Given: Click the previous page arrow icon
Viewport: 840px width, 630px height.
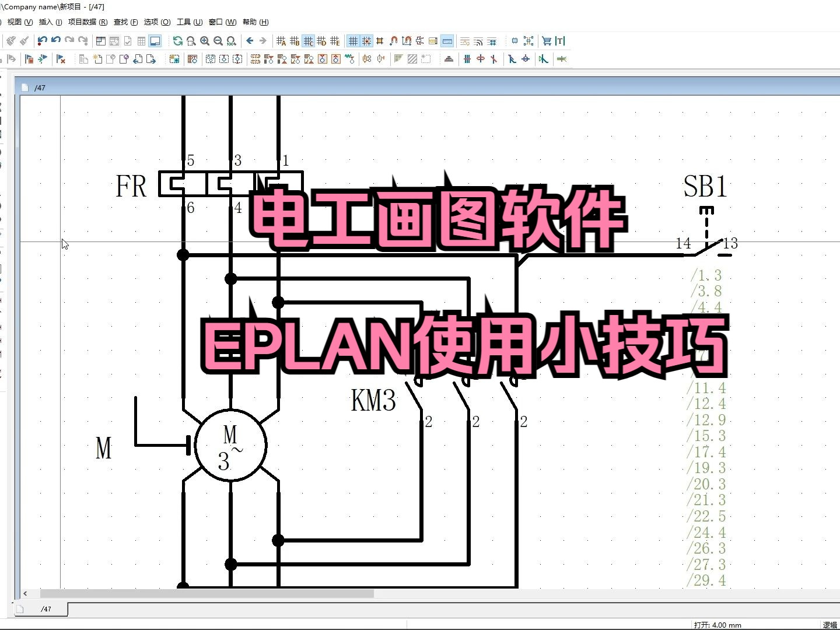Looking at the screenshot, I should pos(138,59).
